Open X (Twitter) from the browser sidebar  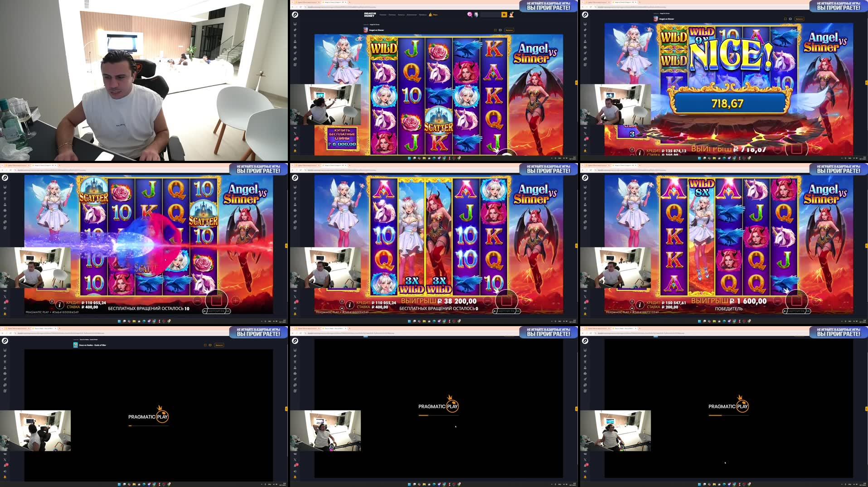[295, 133]
